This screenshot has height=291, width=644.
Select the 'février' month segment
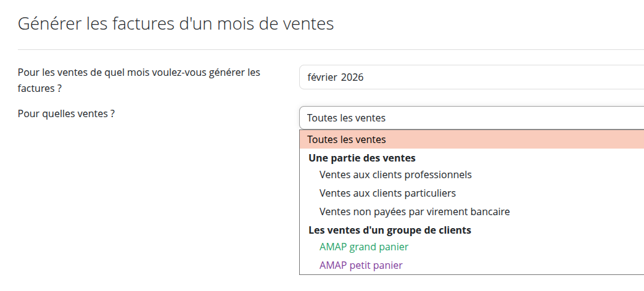tap(321, 78)
